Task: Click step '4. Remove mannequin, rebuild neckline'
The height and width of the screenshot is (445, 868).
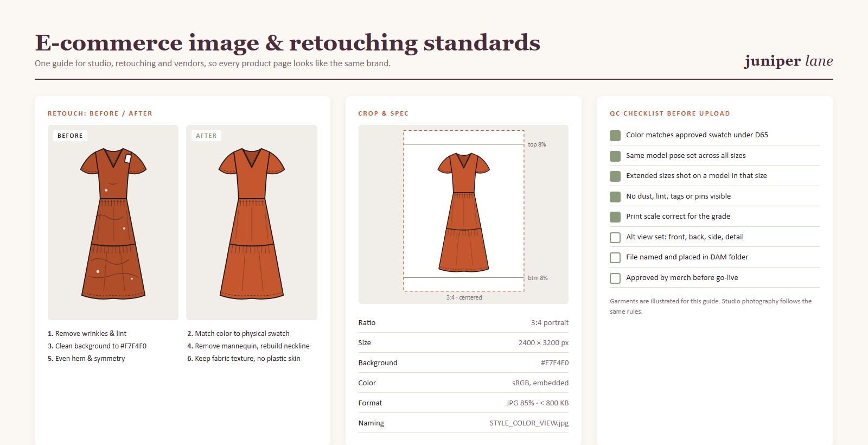Action: click(x=248, y=346)
